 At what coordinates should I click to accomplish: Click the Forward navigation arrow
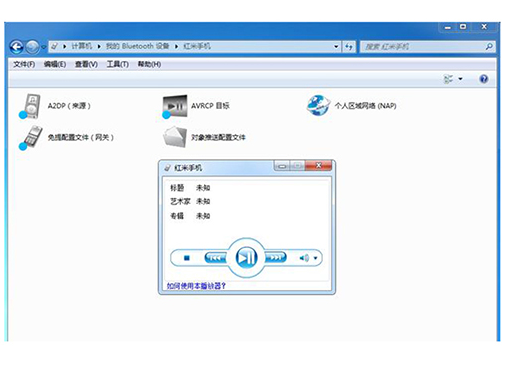32,47
